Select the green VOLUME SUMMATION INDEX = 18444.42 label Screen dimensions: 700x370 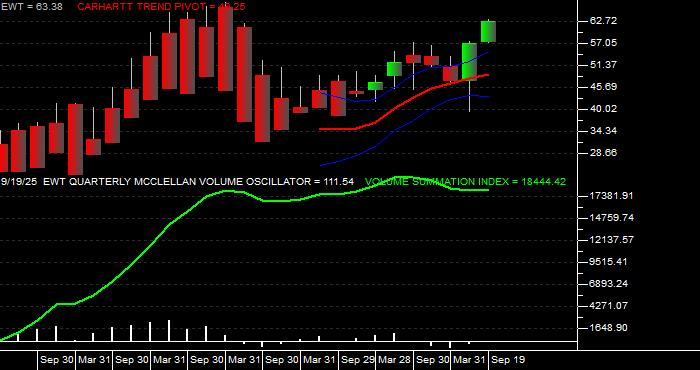pos(465,182)
